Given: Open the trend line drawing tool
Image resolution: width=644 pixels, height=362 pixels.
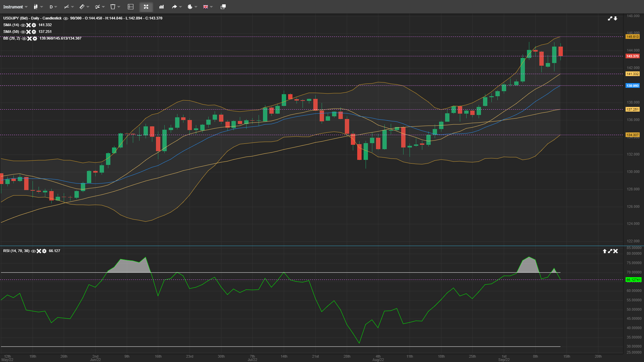Looking at the screenshot, I should pos(66,7).
